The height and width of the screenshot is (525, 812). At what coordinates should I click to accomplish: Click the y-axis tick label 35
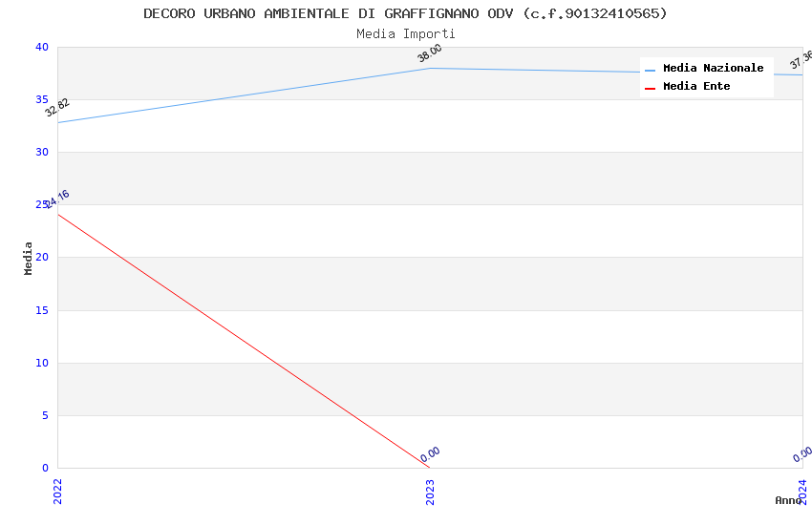click(42, 99)
